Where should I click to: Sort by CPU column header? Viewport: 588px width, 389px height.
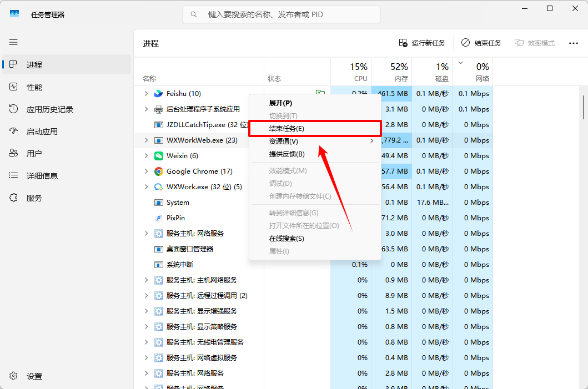pyautogui.click(x=351, y=72)
